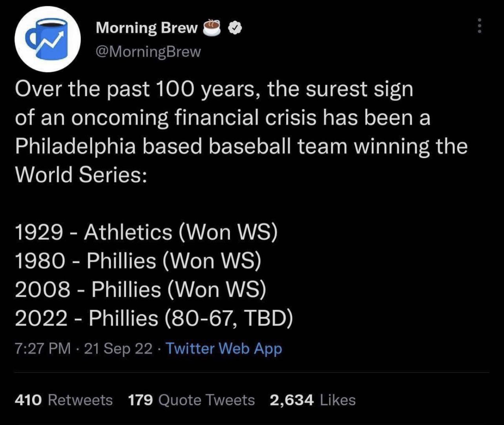504x425 pixels.
Task: Click the Morning Brew profile avatar
Action: (47, 39)
